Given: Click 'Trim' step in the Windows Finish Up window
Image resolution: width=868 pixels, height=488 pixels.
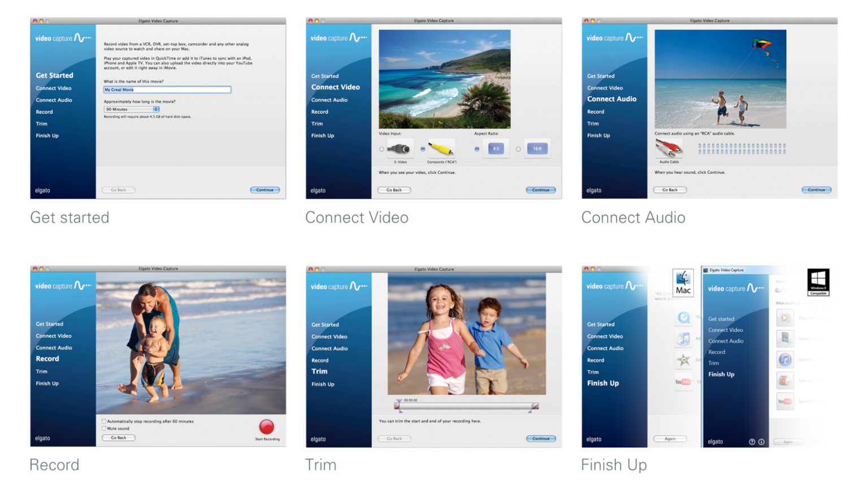Looking at the screenshot, I should coord(714,363).
